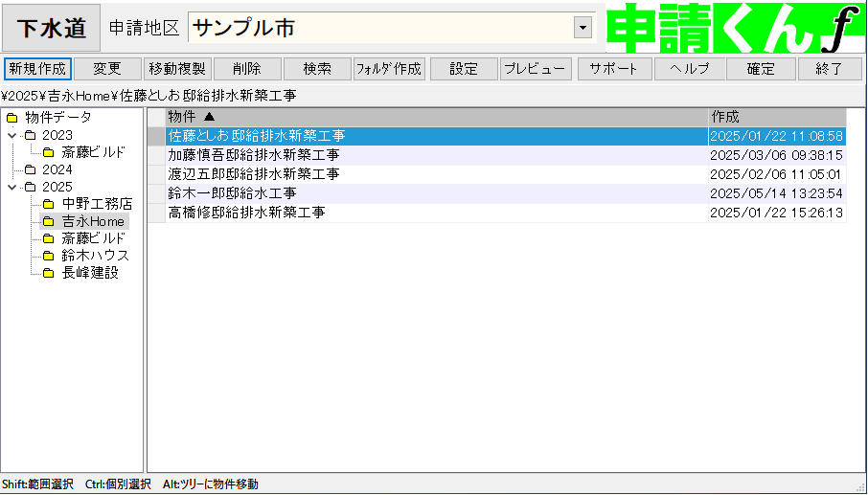Image resolution: width=868 pixels, height=495 pixels.
Task: Click the folder icon beside 中野工務店
Action: click(48, 204)
